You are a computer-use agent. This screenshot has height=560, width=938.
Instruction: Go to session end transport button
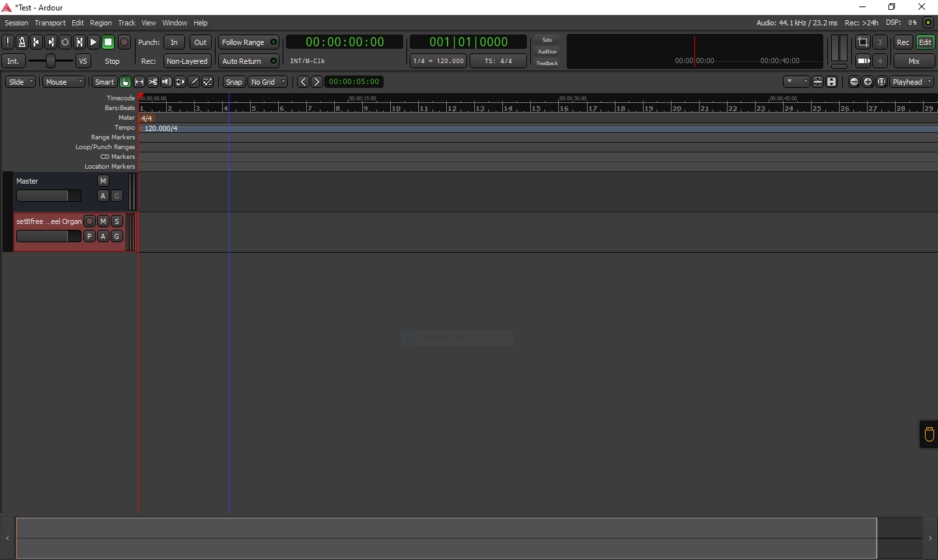pos(51,42)
